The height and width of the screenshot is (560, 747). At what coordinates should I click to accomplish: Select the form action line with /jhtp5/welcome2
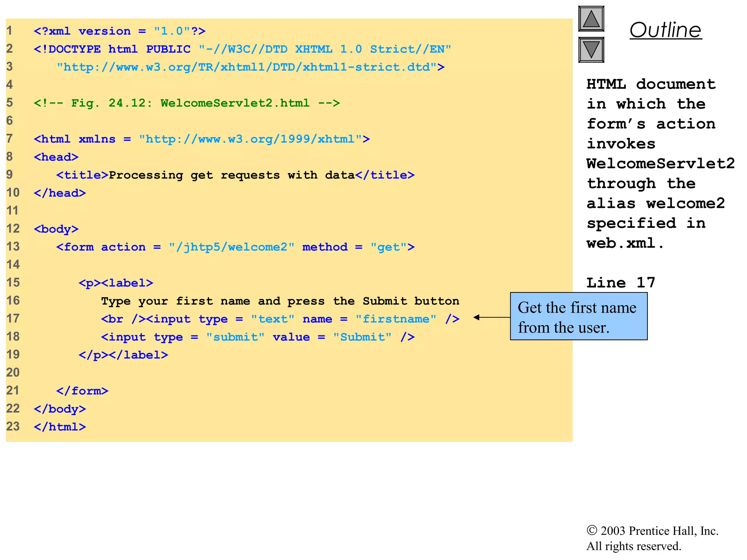(x=236, y=247)
